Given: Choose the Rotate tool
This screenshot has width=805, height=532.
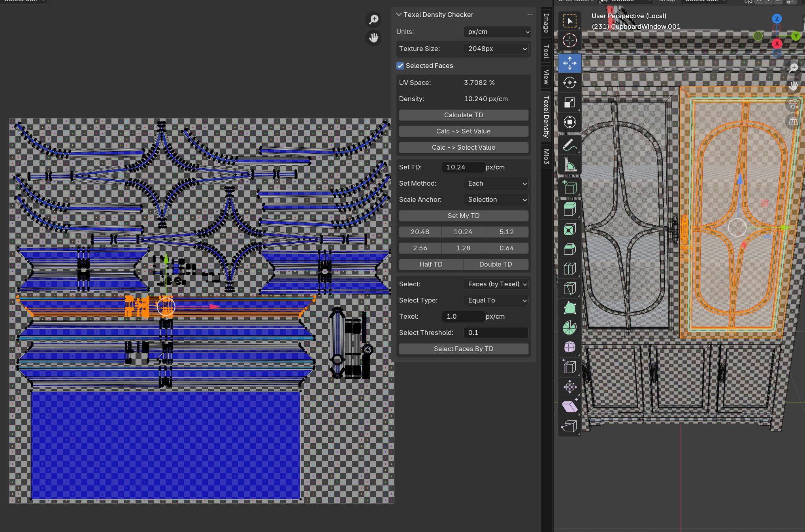Looking at the screenshot, I should pyautogui.click(x=569, y=83).
